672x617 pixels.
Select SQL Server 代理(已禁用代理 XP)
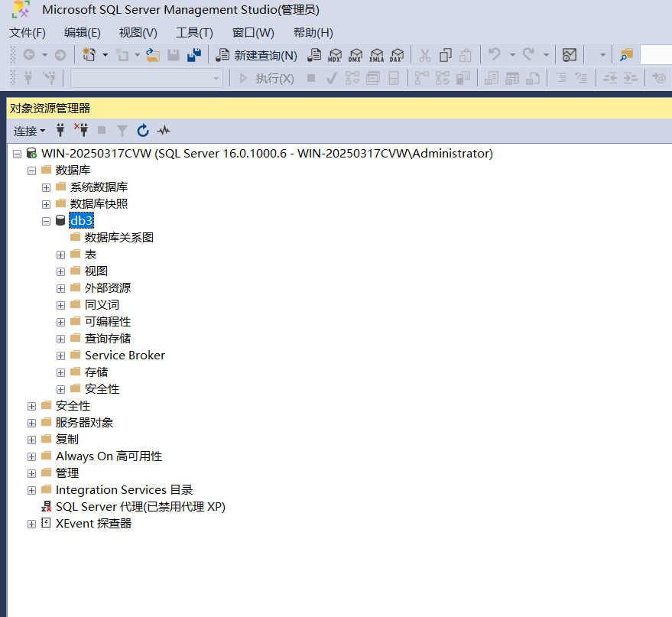point(141,506)
